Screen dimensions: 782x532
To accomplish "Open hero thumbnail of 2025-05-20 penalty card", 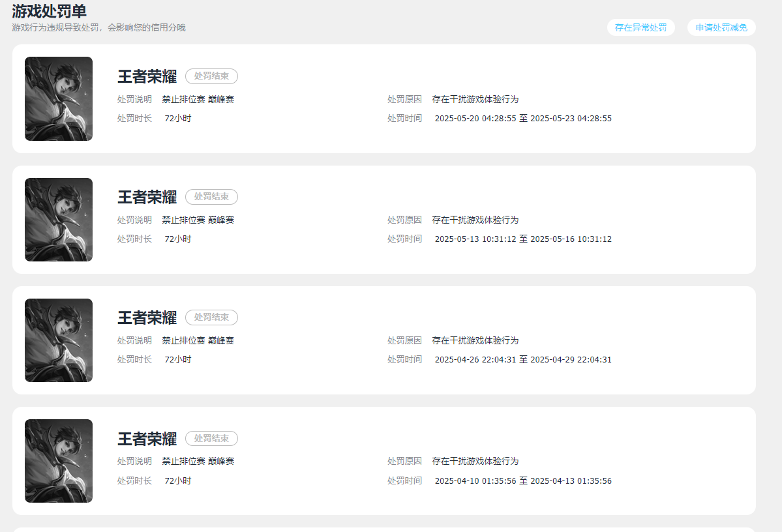I will point(59,98).
